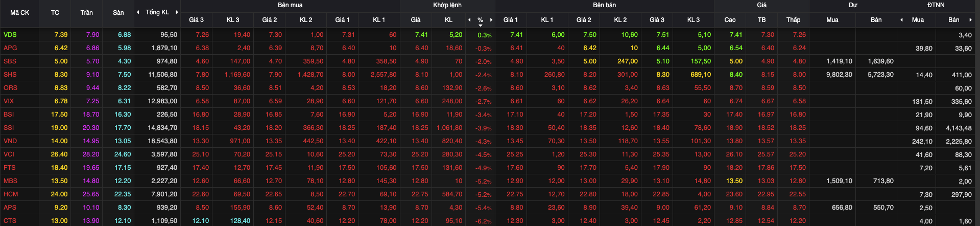Open the FTS stock symbol
Viewport: 980px width, 226px height.
pyautogui.click(x=9, y=168)
